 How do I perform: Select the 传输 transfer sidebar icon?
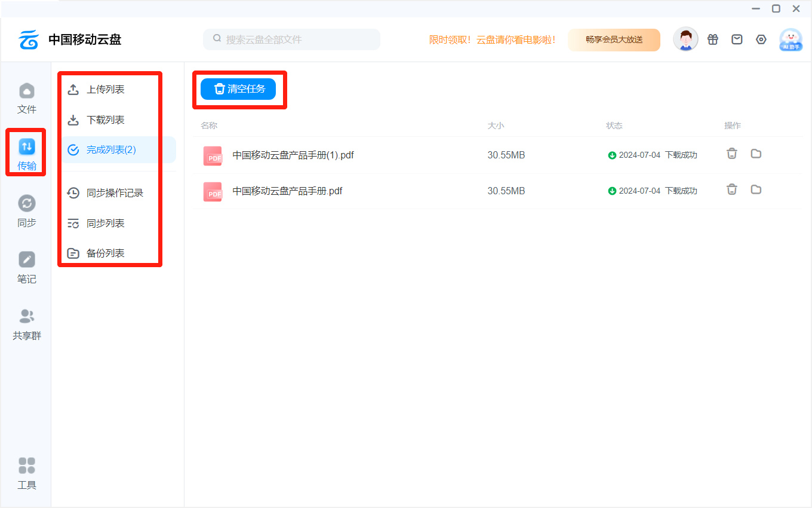pyautogui.click(x=27, y=154)
